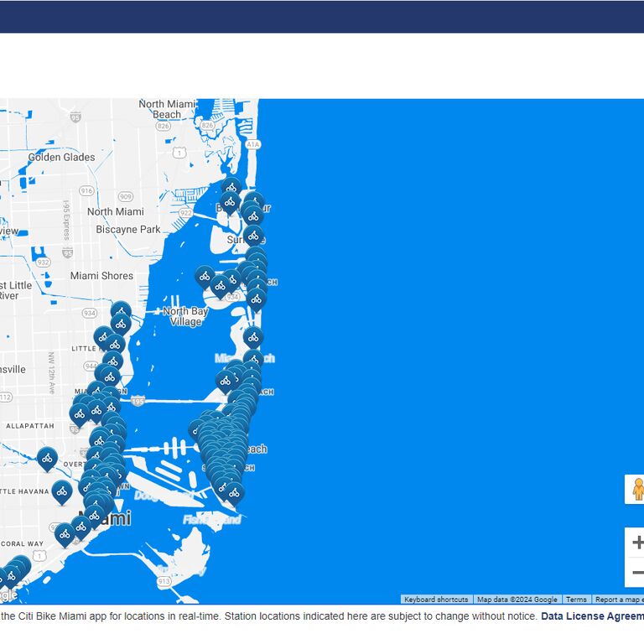644x644 pixels.
Task: Select the bike station marker just west of I-95 near Allapattah
Action: (80, 414)
